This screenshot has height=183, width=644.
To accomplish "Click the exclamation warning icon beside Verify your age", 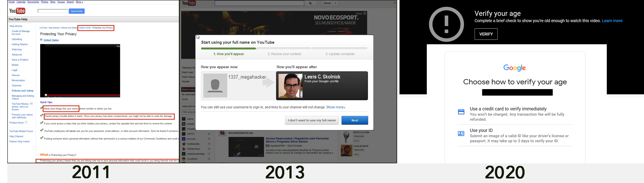I will (446, 24).
